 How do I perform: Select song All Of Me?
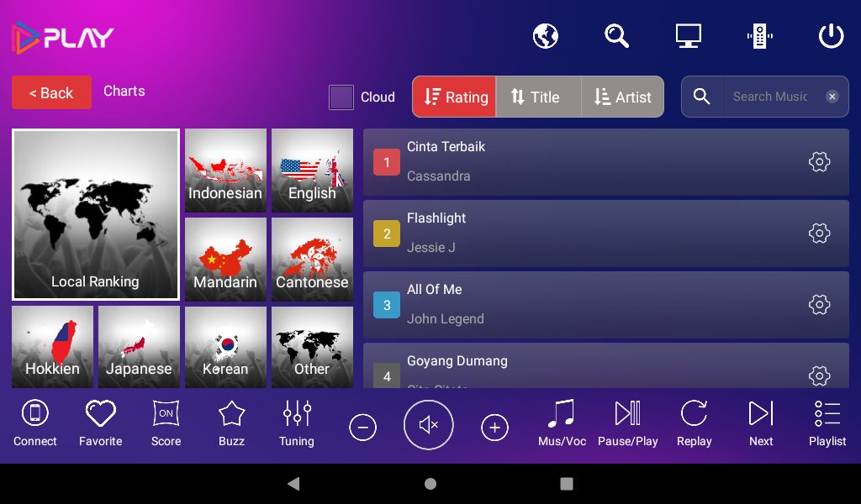point(605,305)
